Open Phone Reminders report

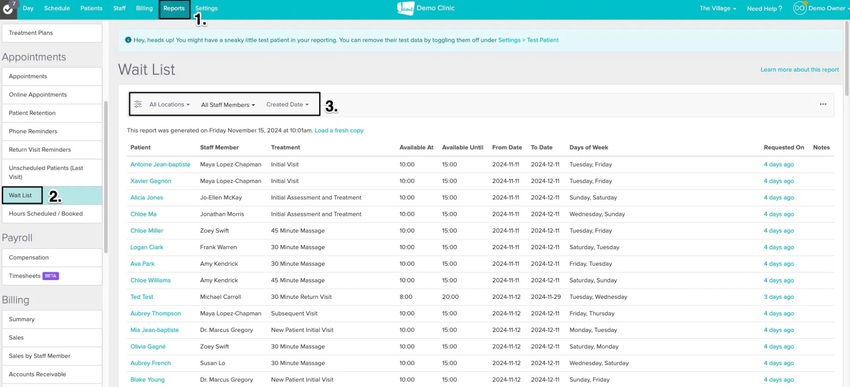(x=51, y=132)
